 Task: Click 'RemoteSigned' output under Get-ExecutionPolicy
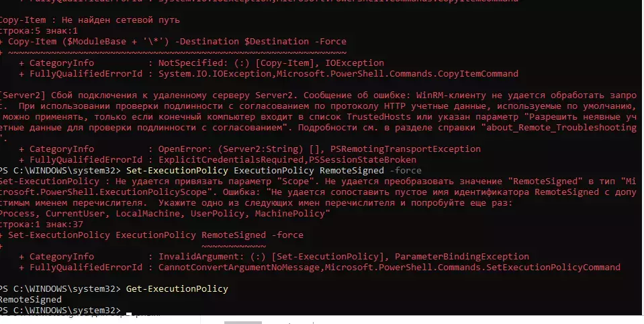30,299
